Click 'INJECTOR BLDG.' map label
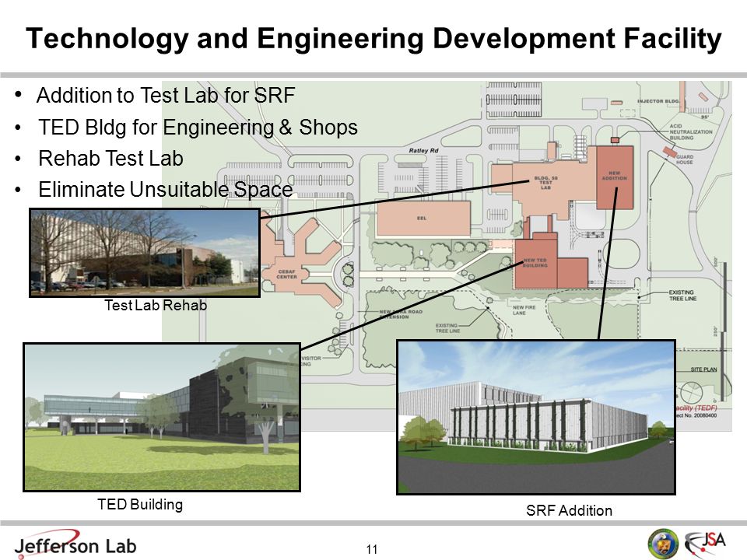747x560 pixels. coord(658,101)
